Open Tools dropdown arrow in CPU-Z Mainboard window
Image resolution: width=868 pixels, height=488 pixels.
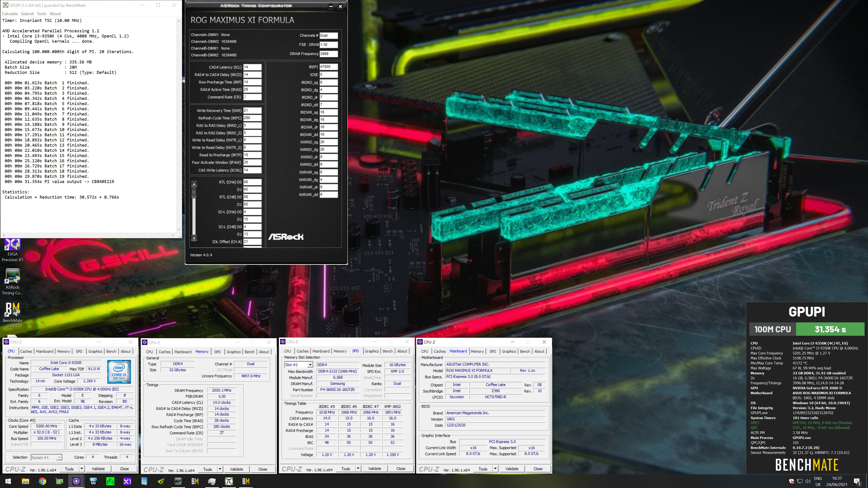click(x=495, y=469)
